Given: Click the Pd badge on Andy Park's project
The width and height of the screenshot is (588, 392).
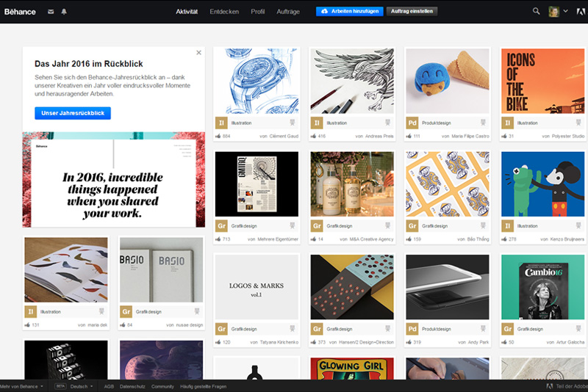Looking at the screenshot, I should point(412,330).
